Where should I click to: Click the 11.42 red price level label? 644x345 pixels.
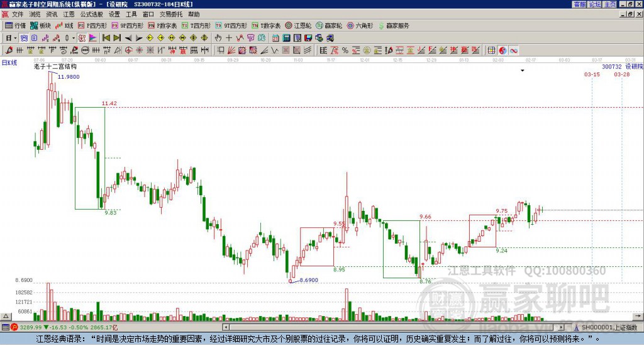(109, 103)
